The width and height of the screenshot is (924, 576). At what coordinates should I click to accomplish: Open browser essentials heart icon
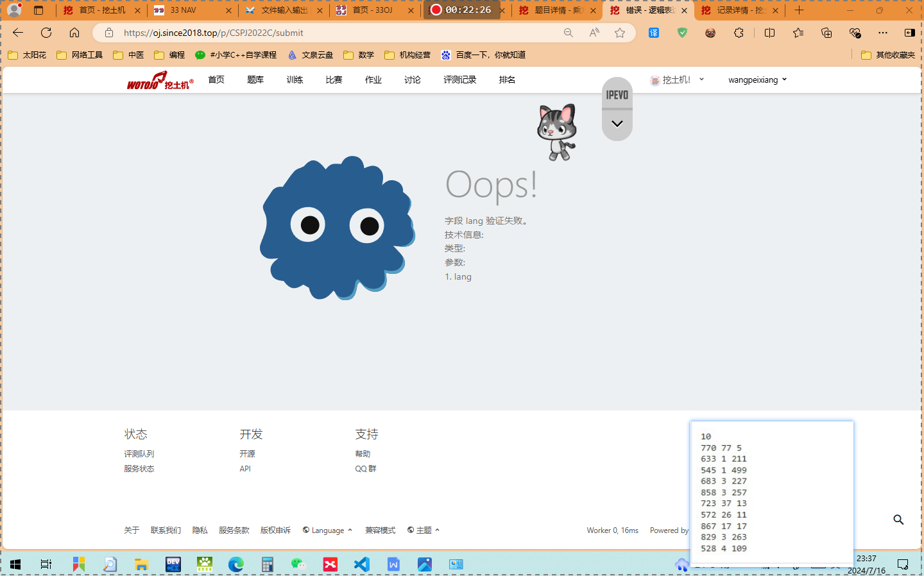coord(855,33)
